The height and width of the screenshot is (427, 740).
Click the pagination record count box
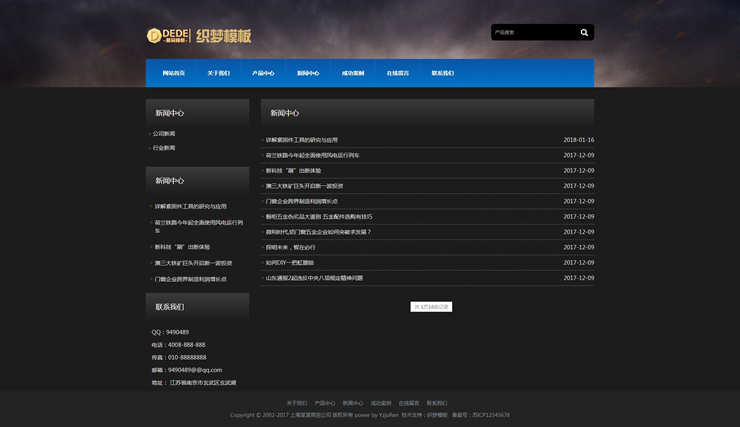431,307
